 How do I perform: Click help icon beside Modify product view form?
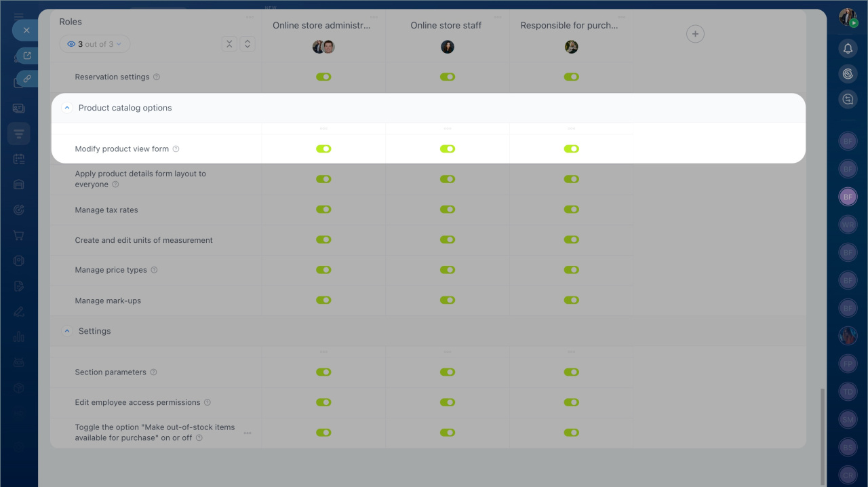pos(176,149)
